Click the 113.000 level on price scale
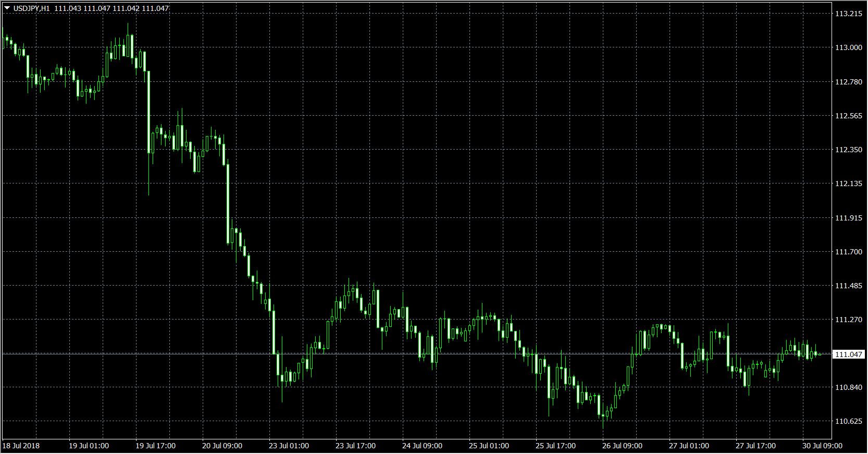This screenshot has height=454, width=868. tap(848, 47)
